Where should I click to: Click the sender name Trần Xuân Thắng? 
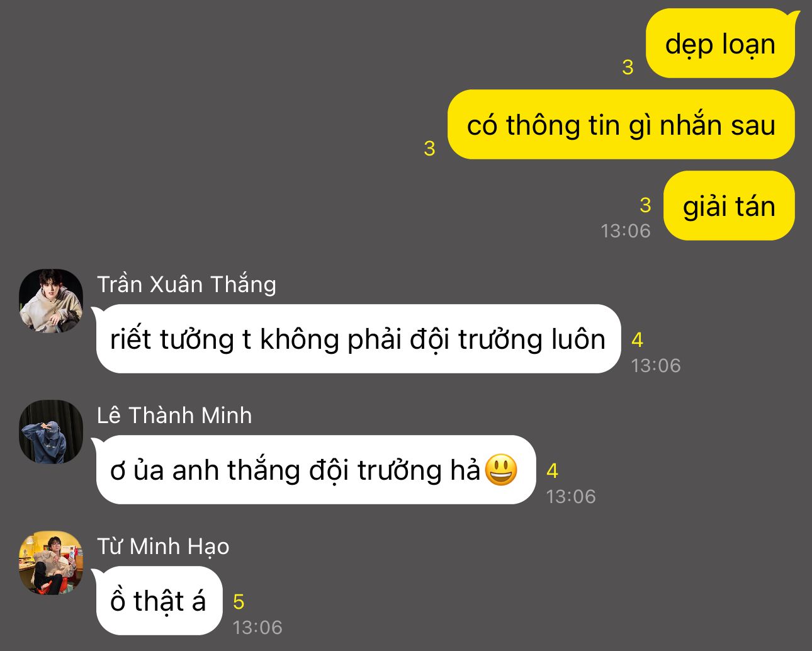pos(187,285)
